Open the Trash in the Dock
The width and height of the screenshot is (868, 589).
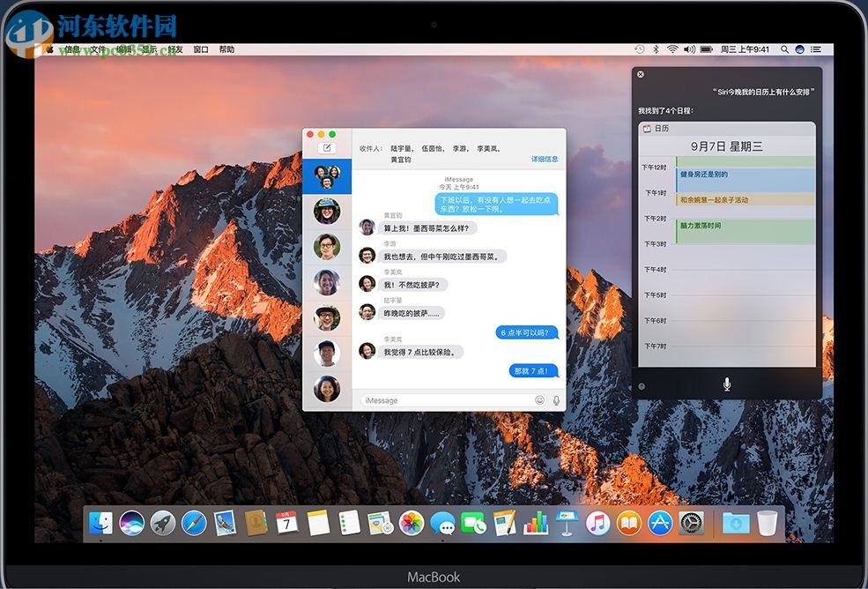[768, 523]
